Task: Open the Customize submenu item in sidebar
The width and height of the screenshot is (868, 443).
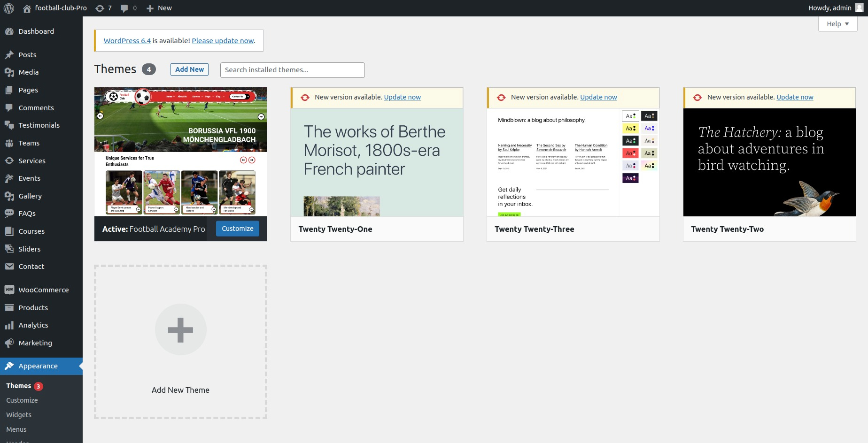Action: [x=22, y=400]
